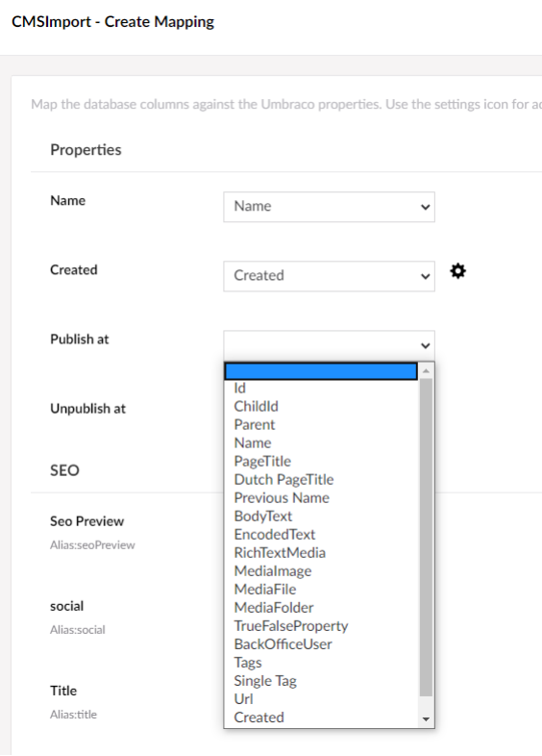Click the dropdown list scroll up arrow
The width and height of the screenshot is (542, 756).
(426, 370)
